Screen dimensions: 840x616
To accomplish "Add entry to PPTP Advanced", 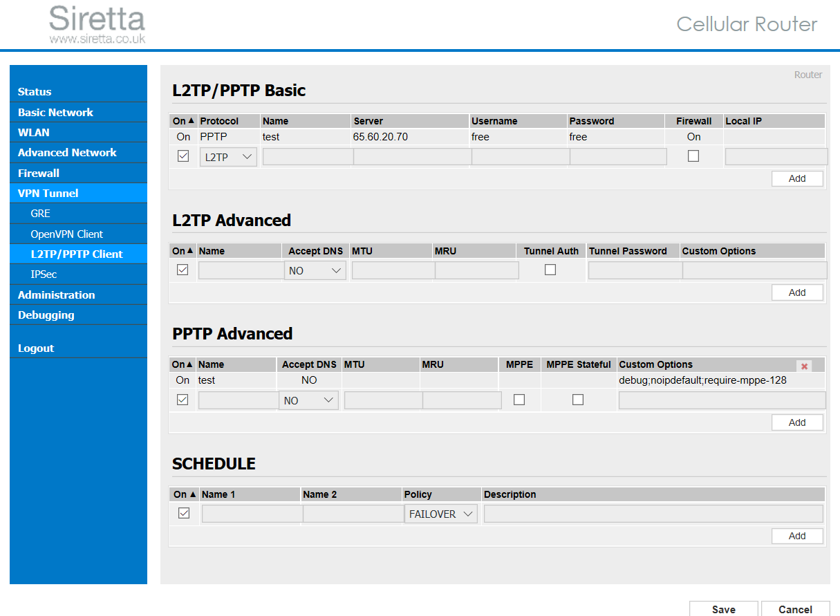I will [797, 422].
